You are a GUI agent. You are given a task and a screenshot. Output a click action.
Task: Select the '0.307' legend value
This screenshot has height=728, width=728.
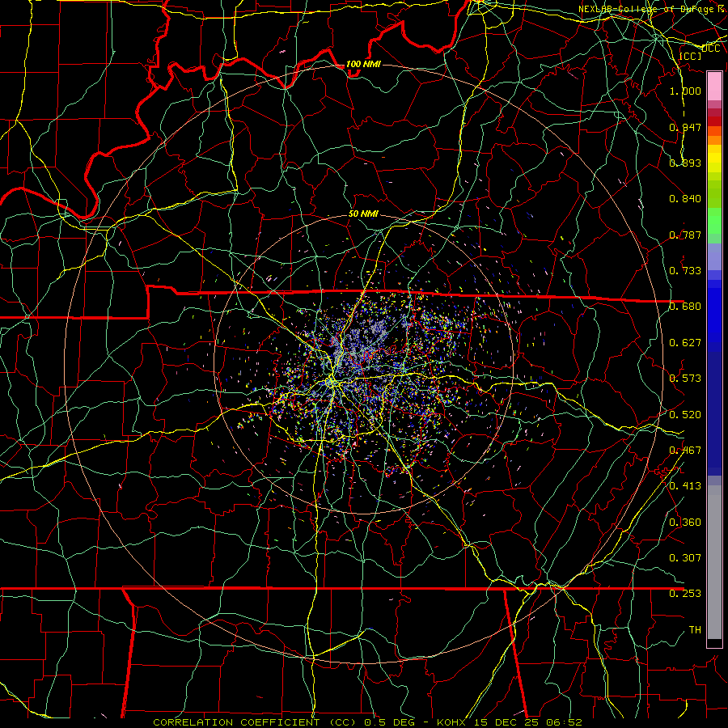pos(685,558)
